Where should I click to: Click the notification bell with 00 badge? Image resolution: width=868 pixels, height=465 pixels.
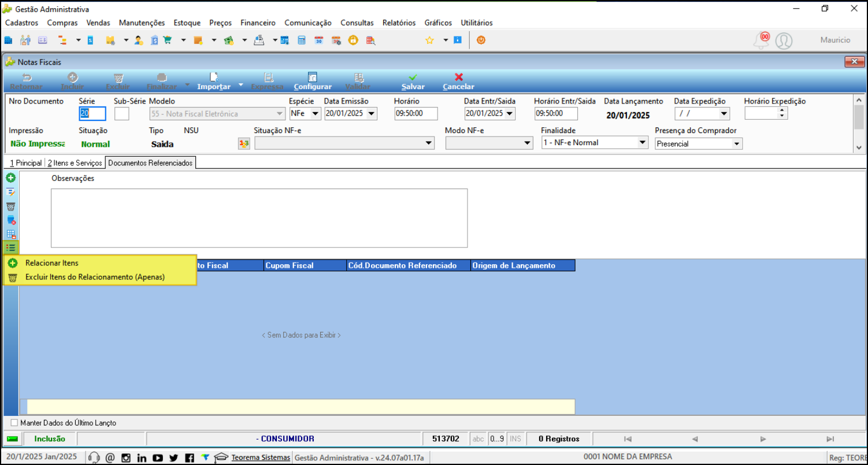(762, 40)
